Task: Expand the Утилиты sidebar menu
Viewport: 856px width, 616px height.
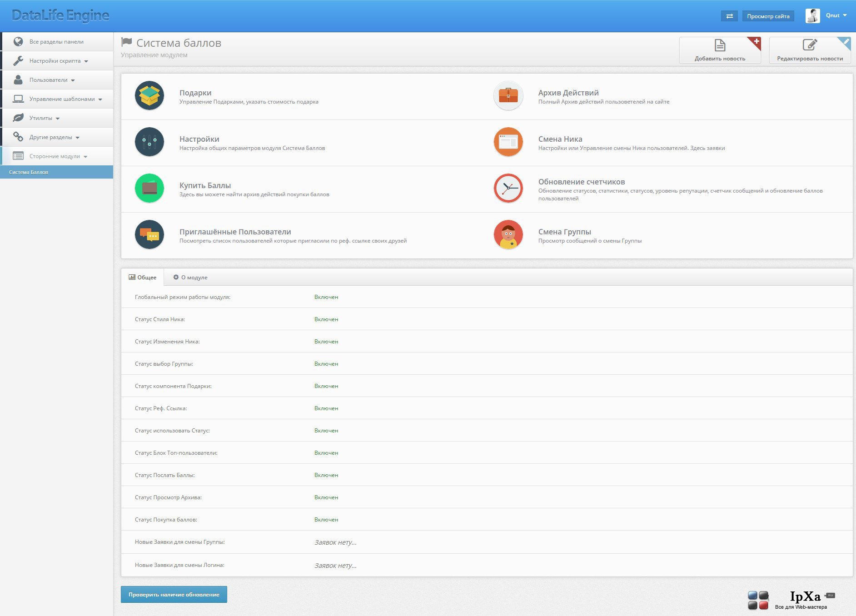Action: point(58,118)
